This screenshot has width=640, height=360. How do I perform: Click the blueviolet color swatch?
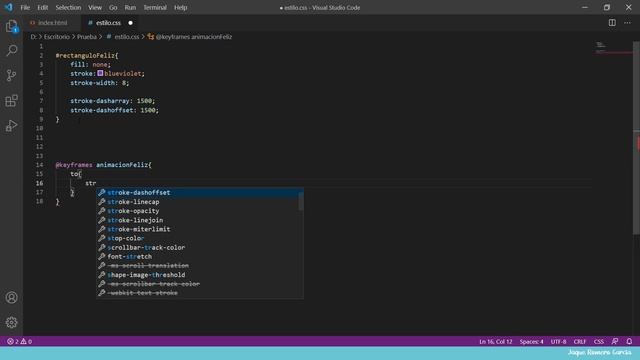tap(100, 73)
